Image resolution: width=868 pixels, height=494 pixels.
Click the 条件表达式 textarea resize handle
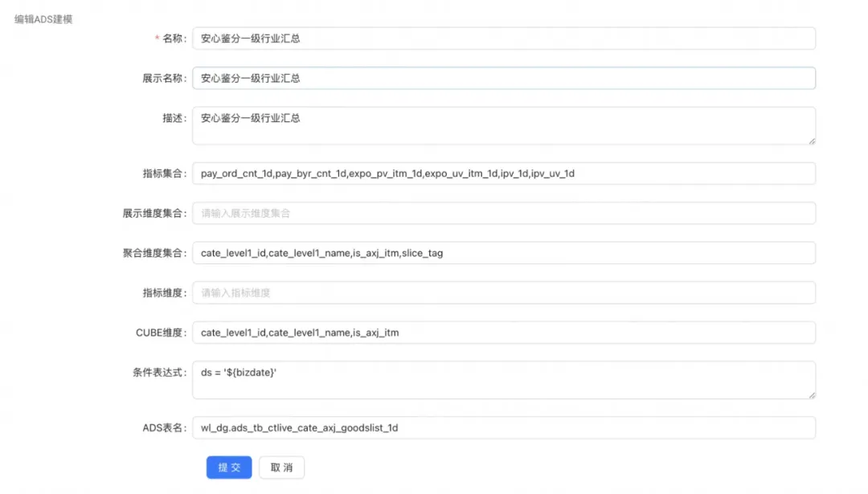coord(811,394)
